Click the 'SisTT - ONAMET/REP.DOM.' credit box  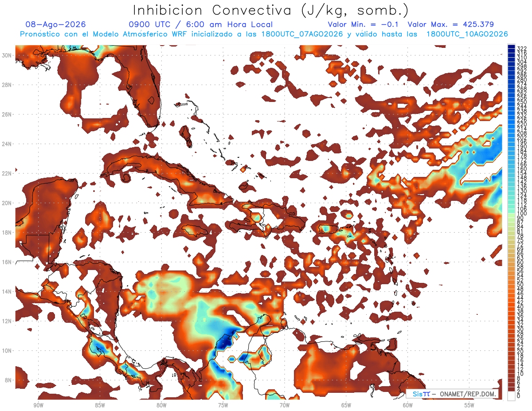click(452, 394)
